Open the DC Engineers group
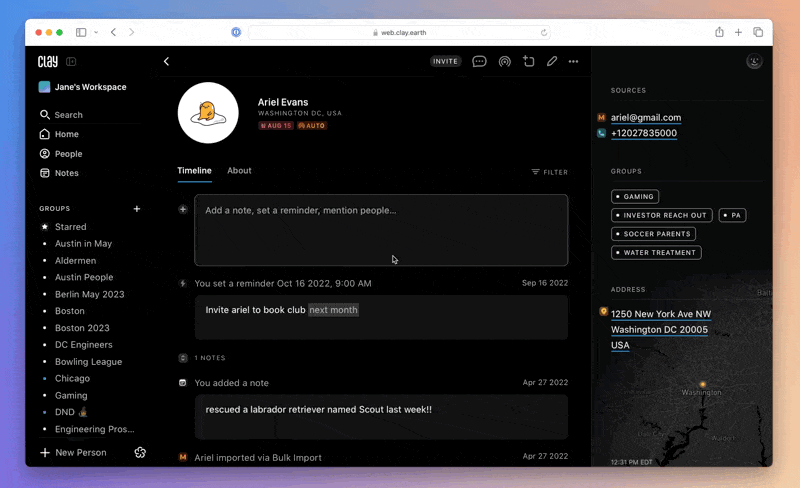 [x=84, y=345]
